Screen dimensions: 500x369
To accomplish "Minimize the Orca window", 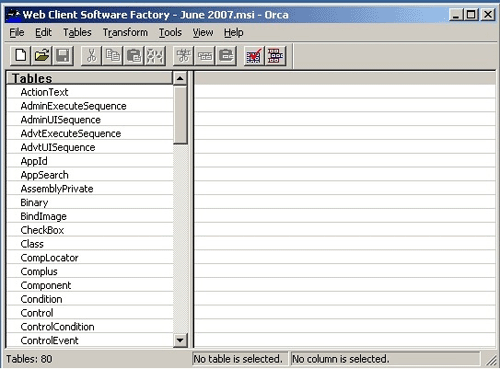I will click(x=456, y=15).
